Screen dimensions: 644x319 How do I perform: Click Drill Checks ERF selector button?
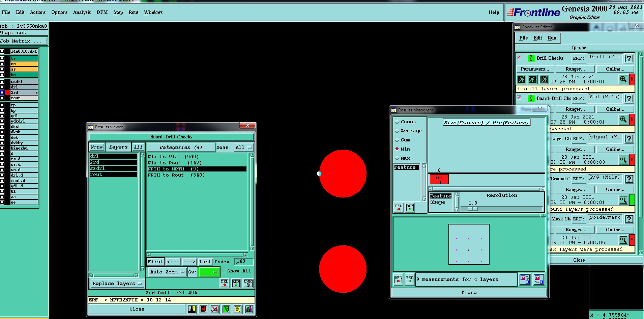[x=578, y=58]
